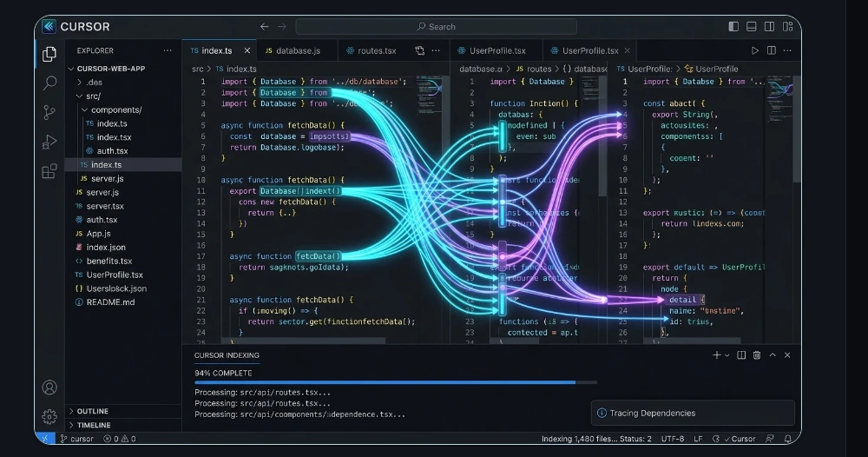Viewport: 868px width, 457px height.
Task: Click the Cursor logo in the title bar
Action: (x=49, y=26)
